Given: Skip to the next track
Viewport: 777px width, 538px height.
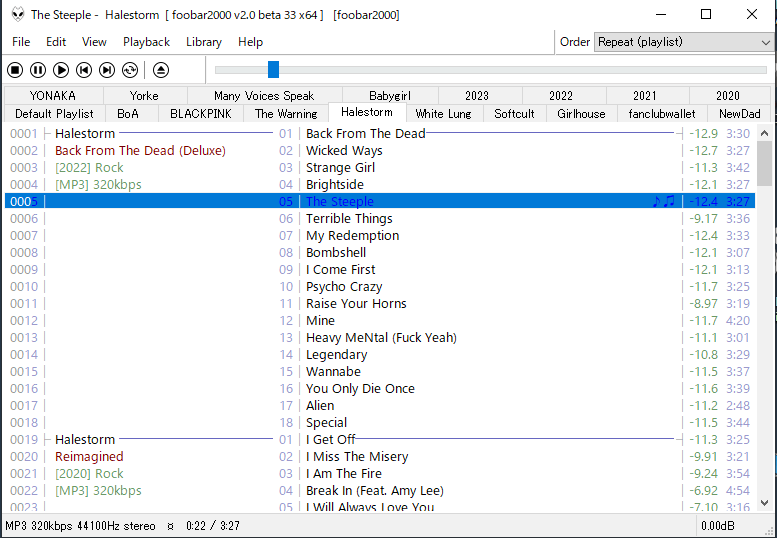Looking at the screenshot, I should click(x=107, y=70).
